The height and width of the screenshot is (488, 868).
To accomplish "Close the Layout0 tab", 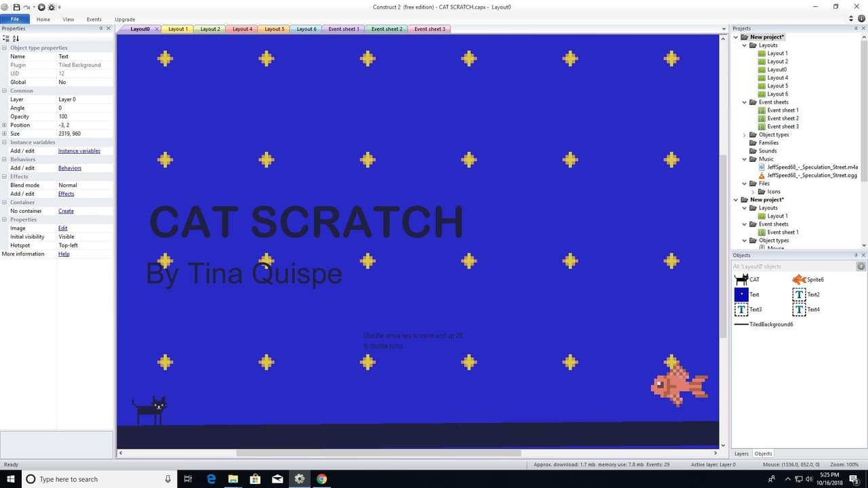I will point(157,29).
